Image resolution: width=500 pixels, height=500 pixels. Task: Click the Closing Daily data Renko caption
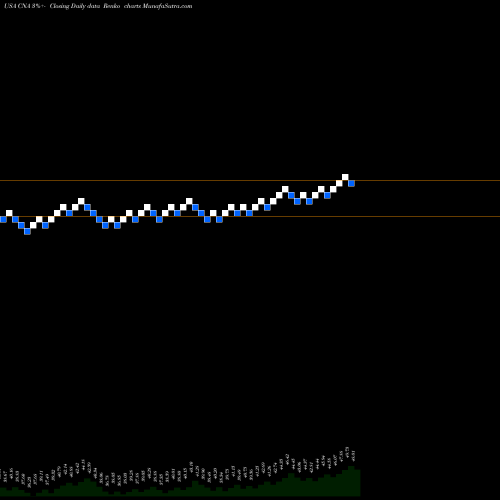pyautogui.click(x=85, y=6)
